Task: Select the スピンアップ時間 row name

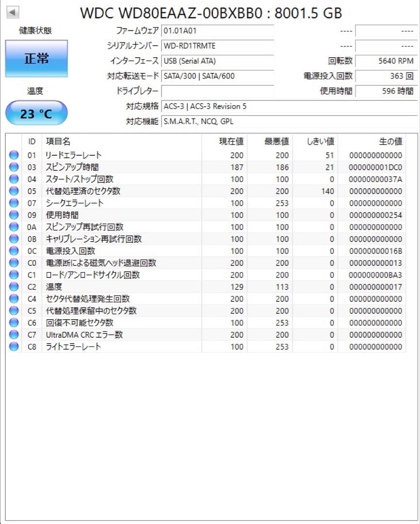Action: click(72, 167)
